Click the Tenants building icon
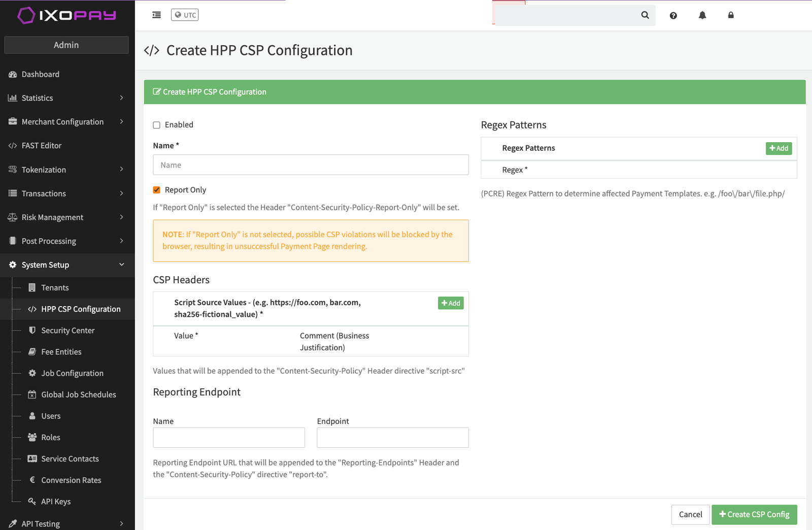Viewport: 812px width, 530px height. pos(32,287)
